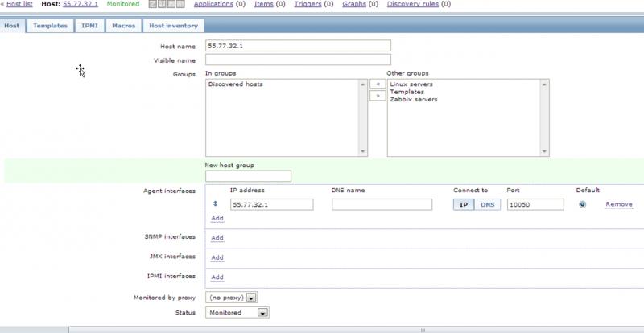Viewport: 644px width, 333px height.
Task: Remove the agent interface
Action: (619, 204)
